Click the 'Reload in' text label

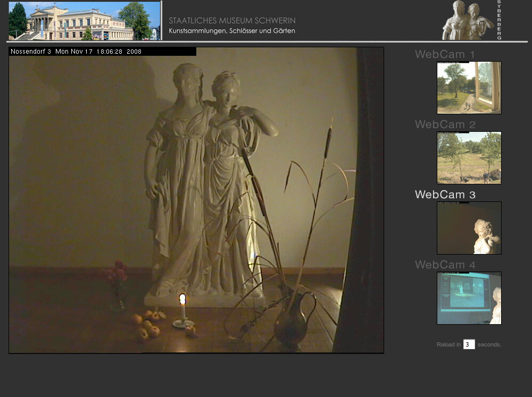tap(448, 344)
